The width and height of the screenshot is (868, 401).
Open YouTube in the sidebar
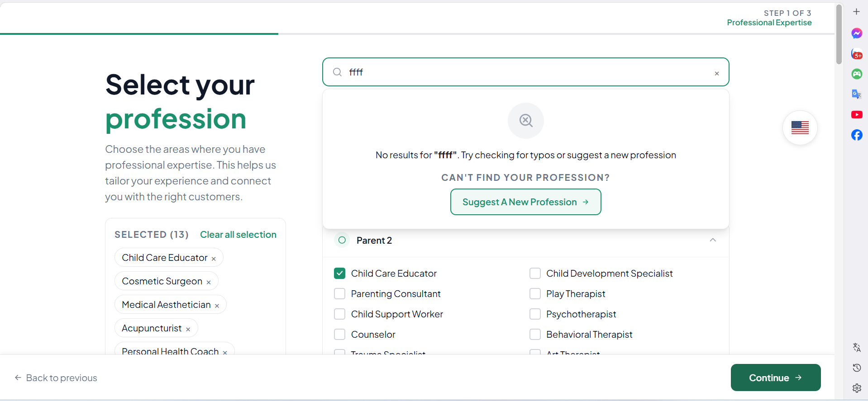(x=857, y=114)
